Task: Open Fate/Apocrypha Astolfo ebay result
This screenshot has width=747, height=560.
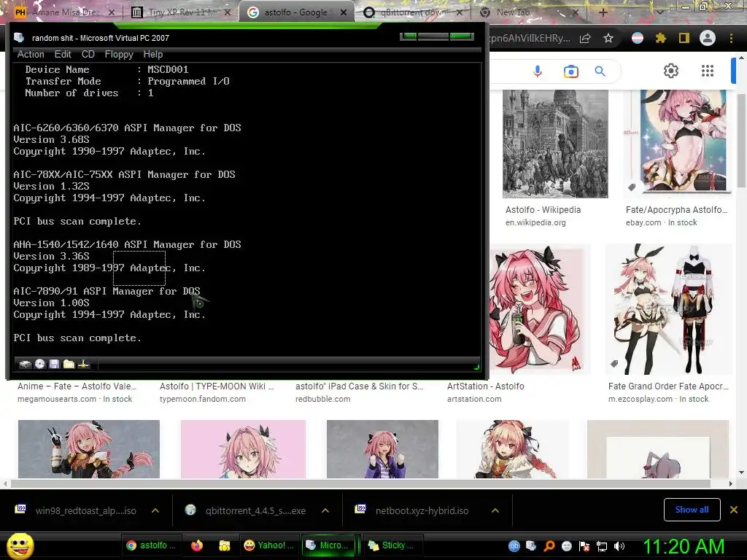Action: (676, 210)
